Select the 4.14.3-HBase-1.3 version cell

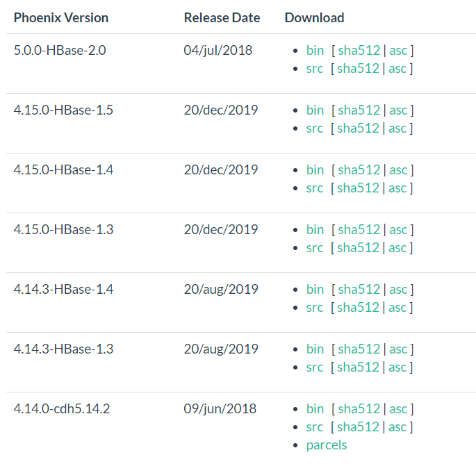[63, 349]
